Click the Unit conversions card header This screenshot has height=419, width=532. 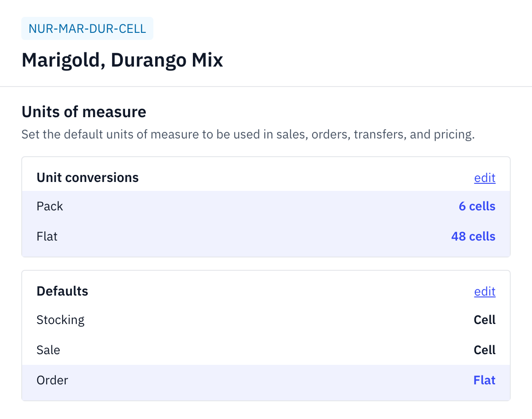pyautogui.click(x=88, y=178)
